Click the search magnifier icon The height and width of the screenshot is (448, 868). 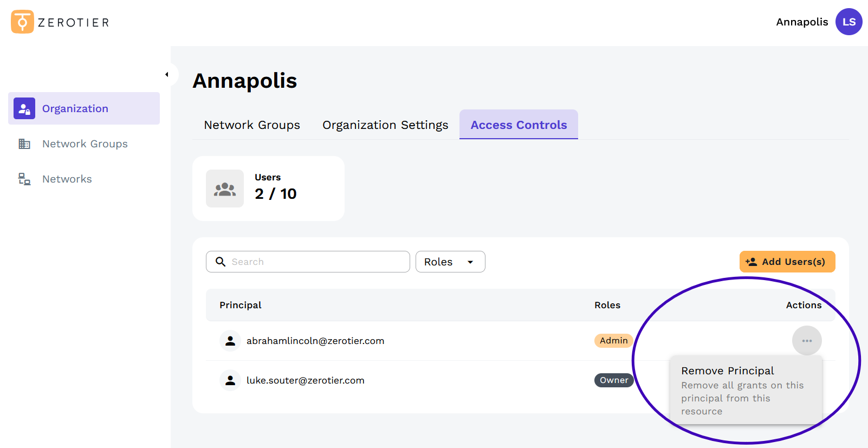point(221,262)
